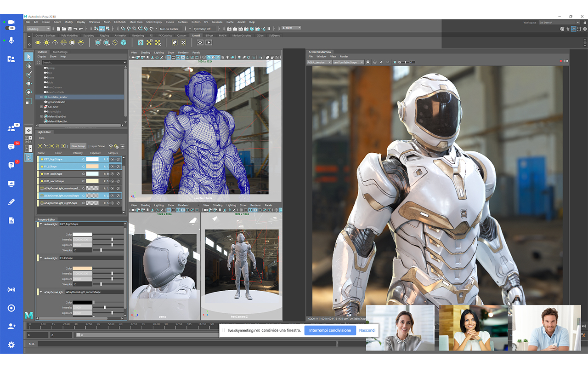The width and height of the screenshot is (588, 368).
Task: Toggle isolate for aiSkyDomeLight_nightShape
Action: coord(119,203)
